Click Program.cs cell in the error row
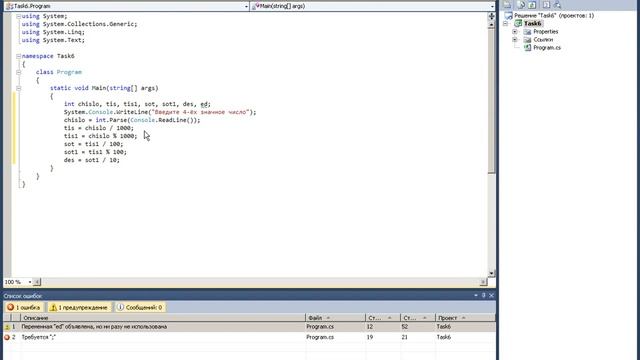 pyautogui.click(x=320, y=337)
